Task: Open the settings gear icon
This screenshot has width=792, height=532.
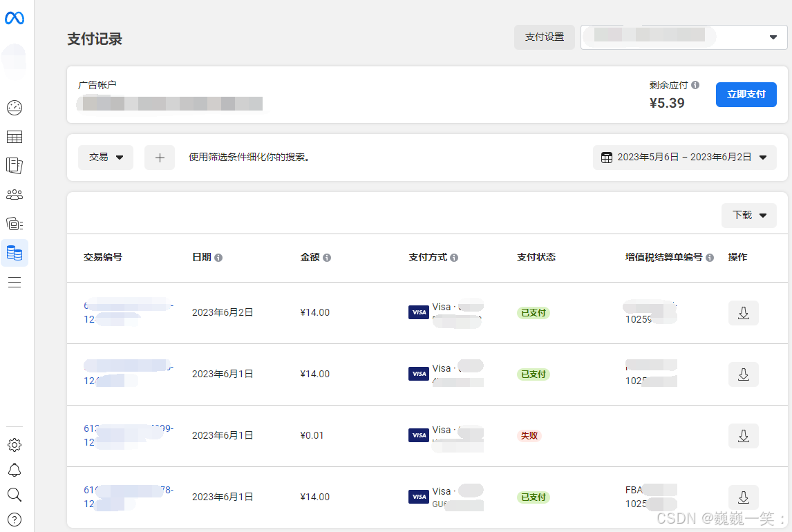Action: point(14,445)
